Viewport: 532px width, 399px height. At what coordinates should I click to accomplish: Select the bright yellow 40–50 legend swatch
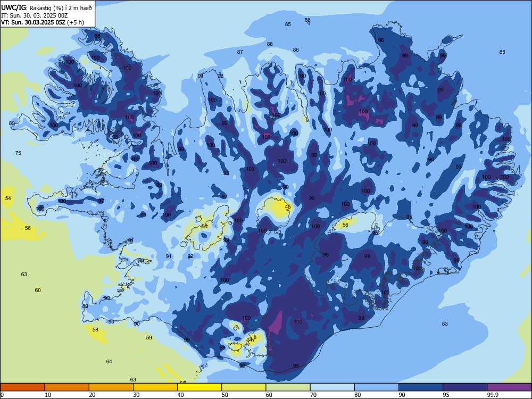pyautogui.click(x=199, y=387)
